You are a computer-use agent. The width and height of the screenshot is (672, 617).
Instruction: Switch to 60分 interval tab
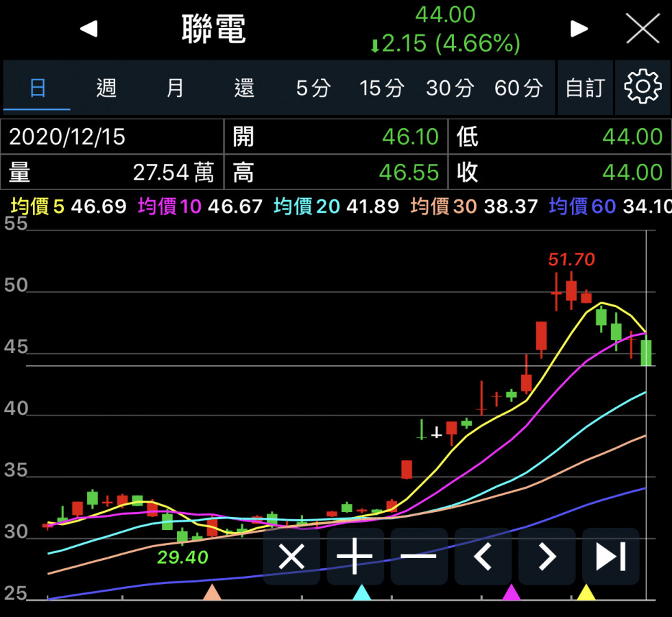[x=518, y=88]
